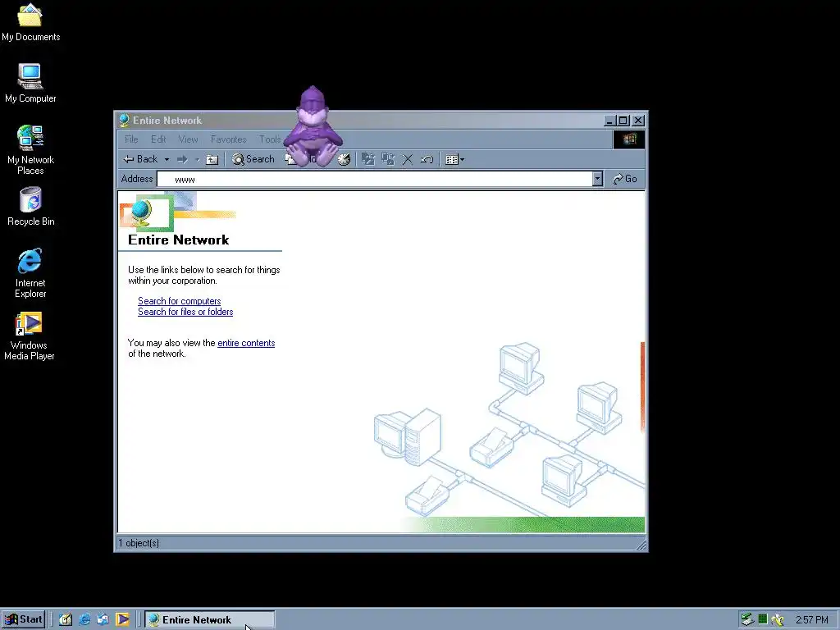Click the green square tray icon
840x630 pixels.
coord(763,619)
